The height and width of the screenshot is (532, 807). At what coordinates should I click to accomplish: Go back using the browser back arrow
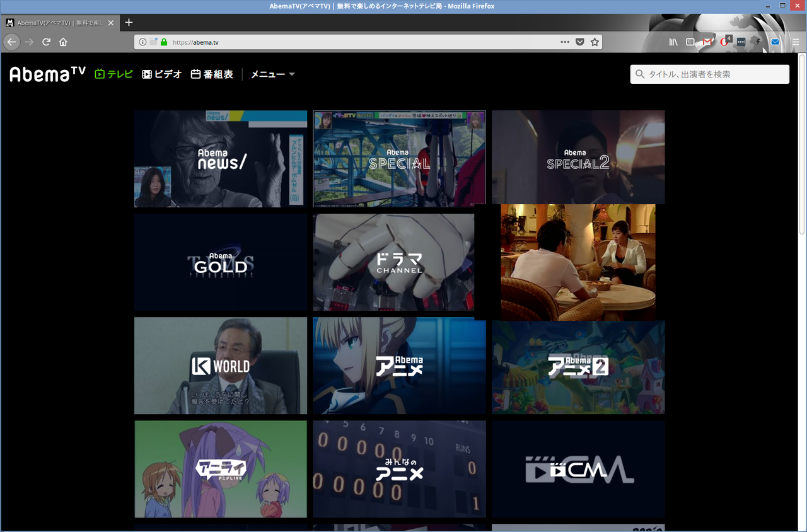12,42
